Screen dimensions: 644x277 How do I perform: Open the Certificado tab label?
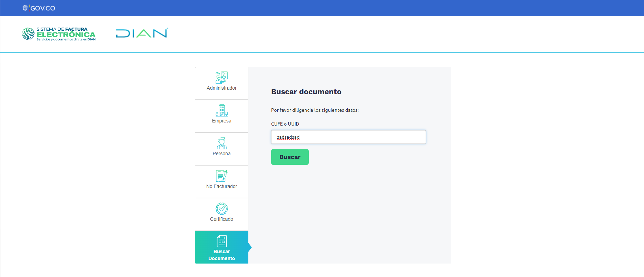click(x=221, y=219)
